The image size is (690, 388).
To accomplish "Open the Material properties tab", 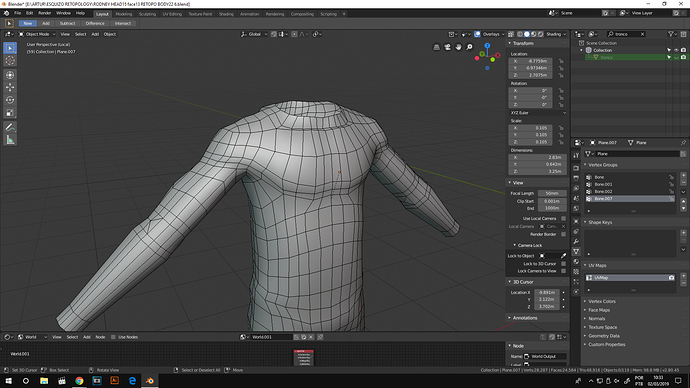I will (576, 261).
